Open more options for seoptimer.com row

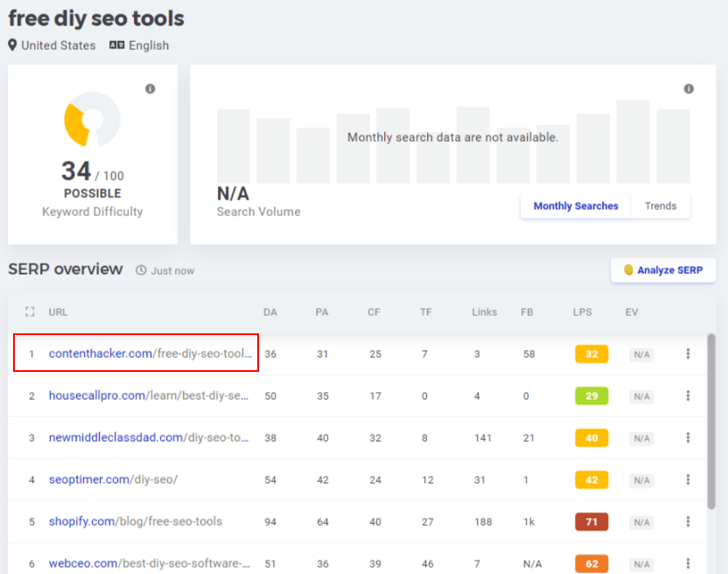click(688, 479)
